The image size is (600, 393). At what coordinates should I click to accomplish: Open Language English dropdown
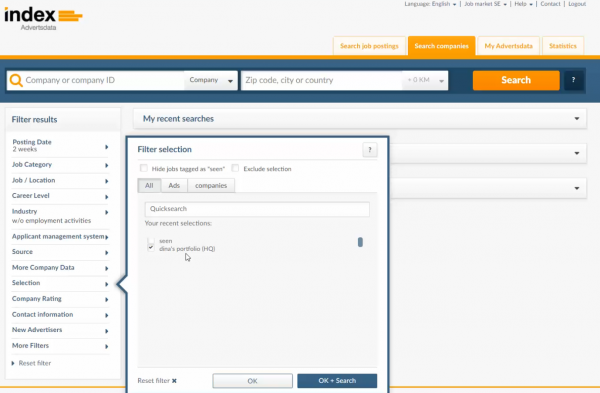pos(430,4)
